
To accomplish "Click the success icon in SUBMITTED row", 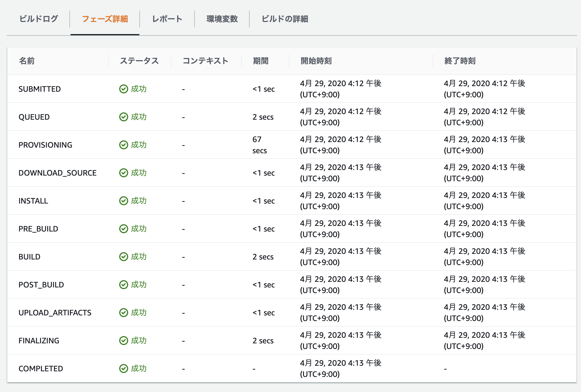I will tap(123, 89).
